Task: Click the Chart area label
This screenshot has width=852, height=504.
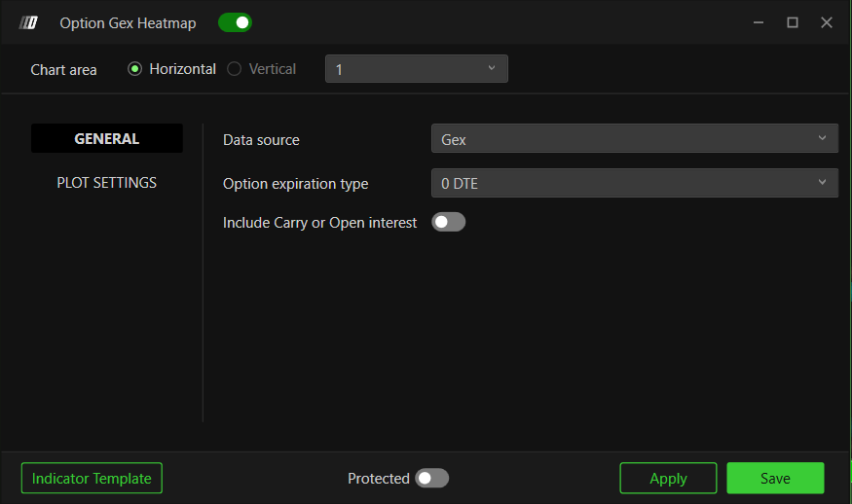Action: (x=63, y=70)
